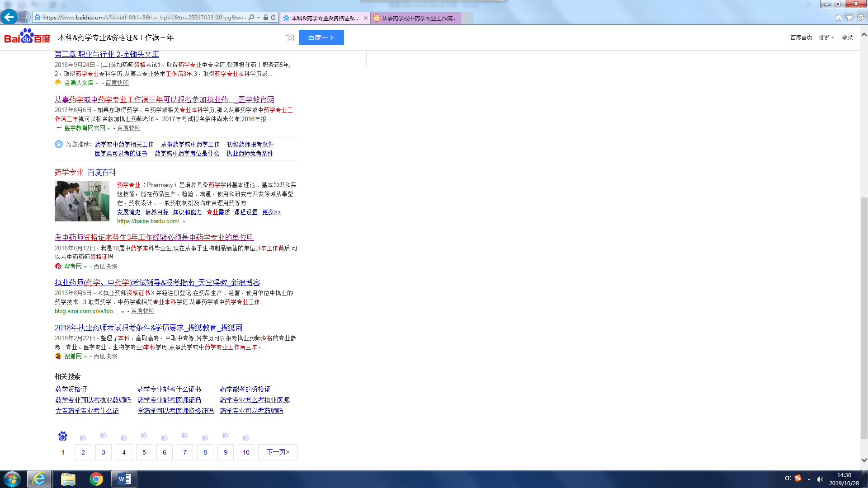The image size is (868, 488).
Task: Open Word from the taskbar
Action: click(124, 479)
